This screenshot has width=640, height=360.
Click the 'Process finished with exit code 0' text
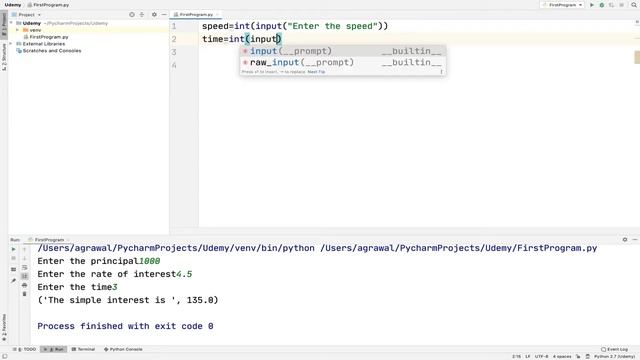125,326
